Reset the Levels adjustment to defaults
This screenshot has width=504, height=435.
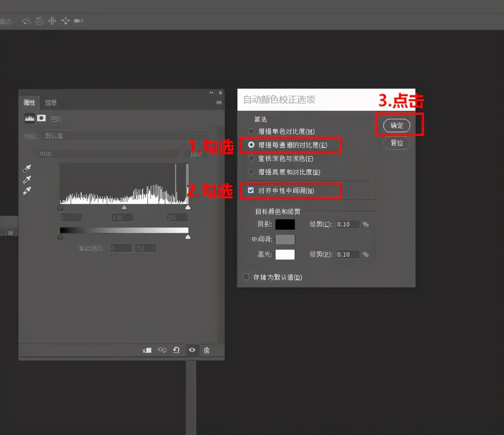point(176,350)
